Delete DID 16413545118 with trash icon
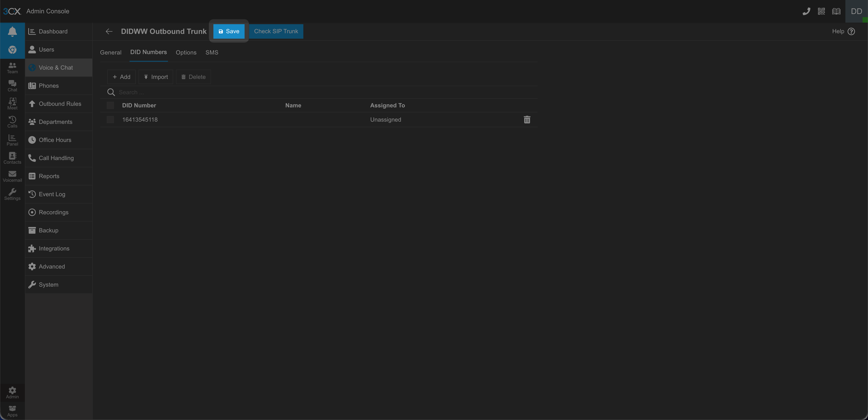This screenshot has width=868, height=420. point(527,120)
